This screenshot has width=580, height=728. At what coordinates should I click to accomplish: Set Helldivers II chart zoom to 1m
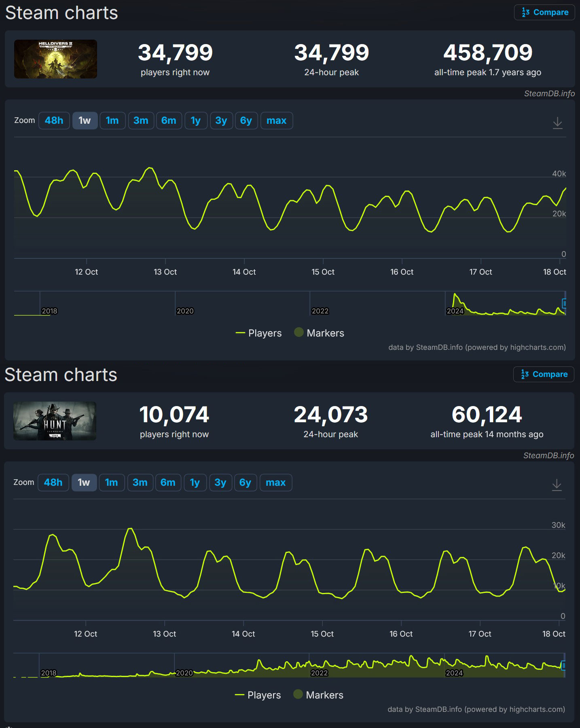tap(112, 121)
